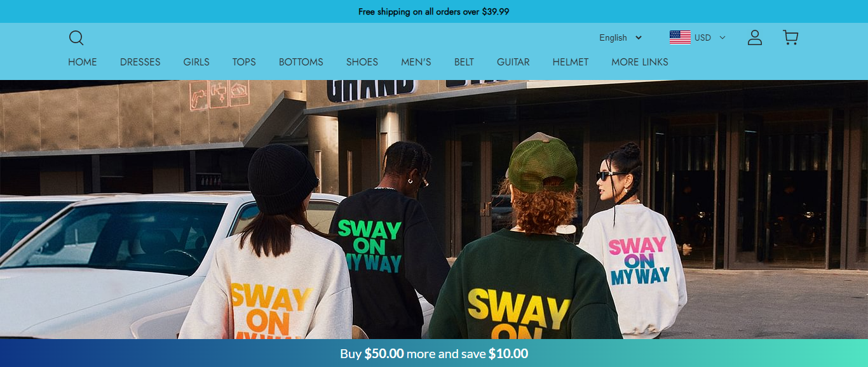Click the US flag currency icon

[680, 37]
